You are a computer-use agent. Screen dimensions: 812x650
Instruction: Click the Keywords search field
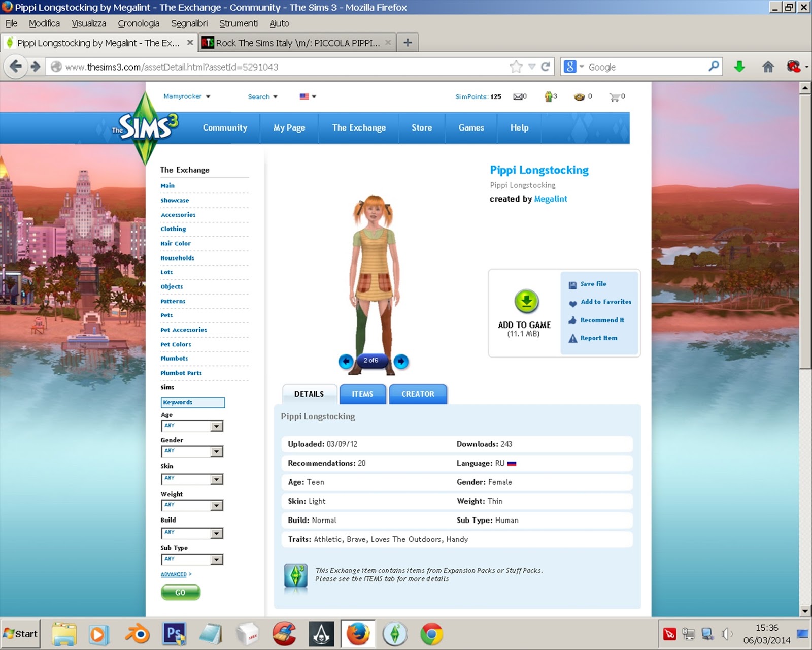pos(193,403)
